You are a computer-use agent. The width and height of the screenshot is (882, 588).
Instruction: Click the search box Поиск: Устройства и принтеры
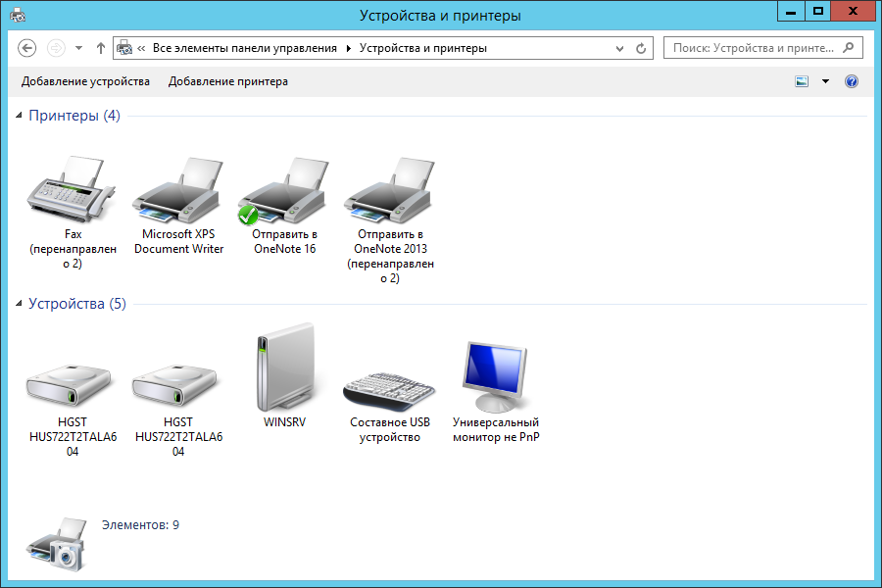[x=762, y=48]
